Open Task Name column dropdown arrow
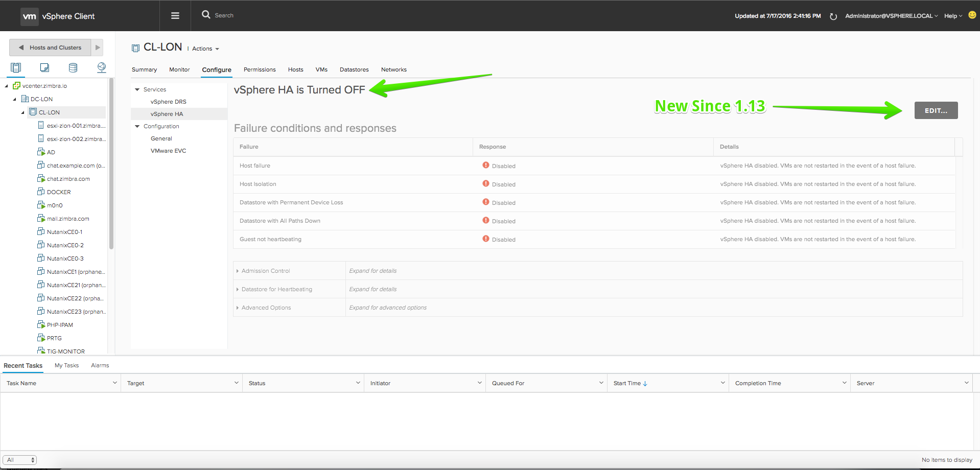This screenshot has width=980, height=470. click(114, 383)
